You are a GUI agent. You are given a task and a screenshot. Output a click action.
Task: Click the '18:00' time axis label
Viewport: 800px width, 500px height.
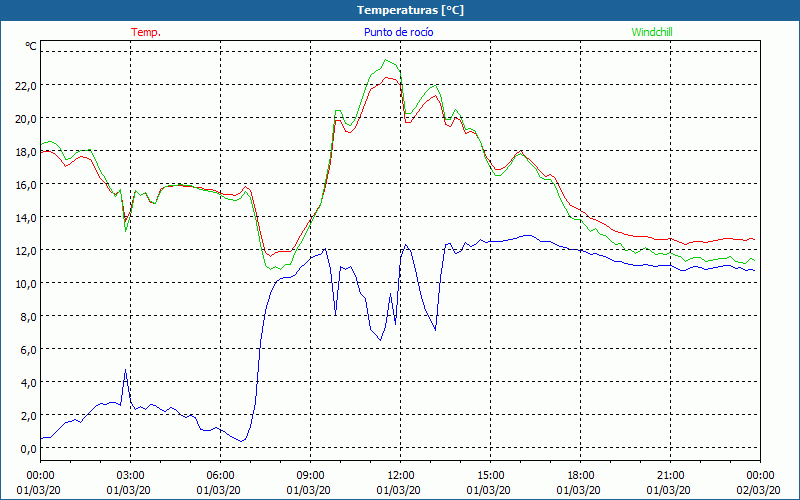[581, 476]
